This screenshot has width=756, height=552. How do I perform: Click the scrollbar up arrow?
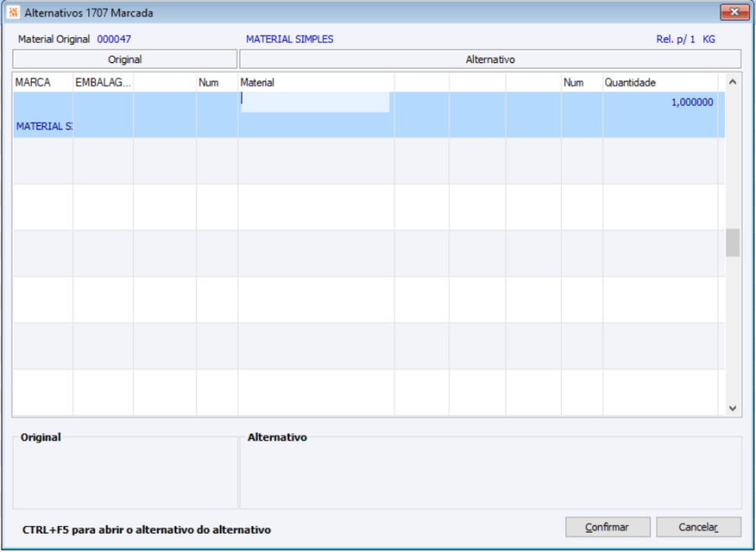[732, 82]
